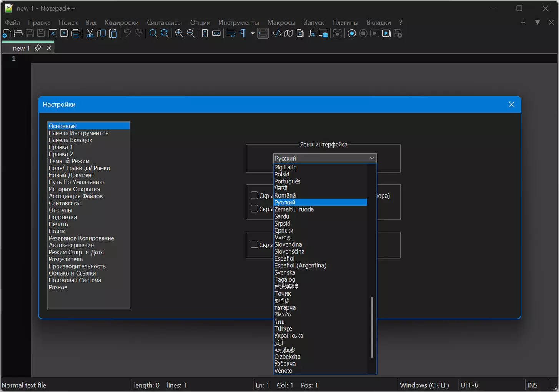Viewport: 559px width, 392px height.
Task: Choose Español (Argentina) in the language list
Action: click(320, 266)
